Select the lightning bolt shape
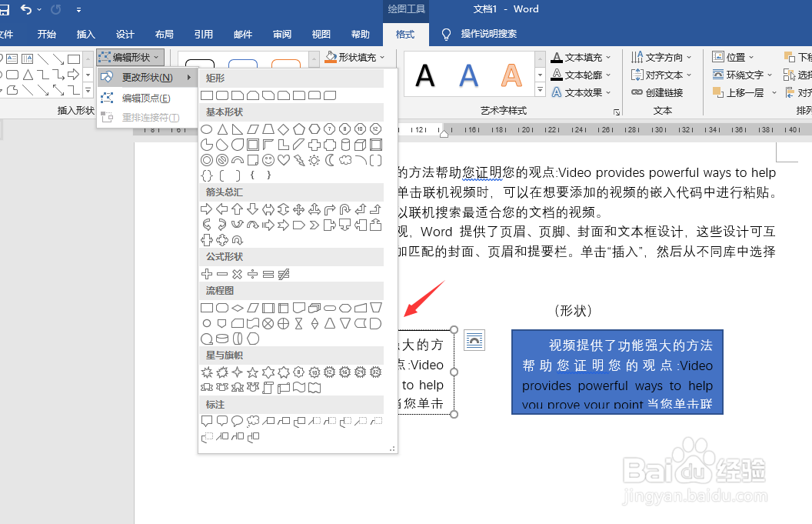The image size is (812, 524). click(299, 160)
